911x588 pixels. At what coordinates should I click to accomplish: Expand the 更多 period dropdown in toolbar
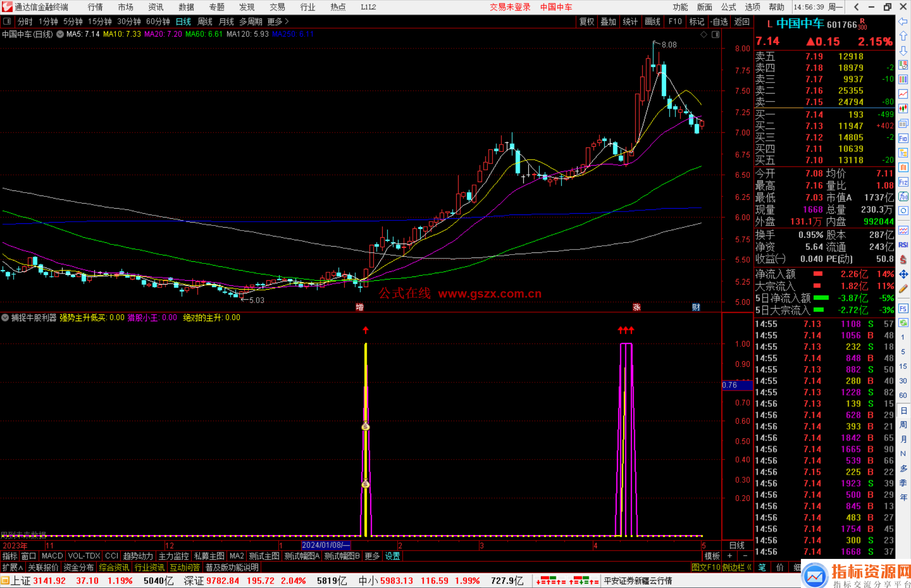click(278, 21)
